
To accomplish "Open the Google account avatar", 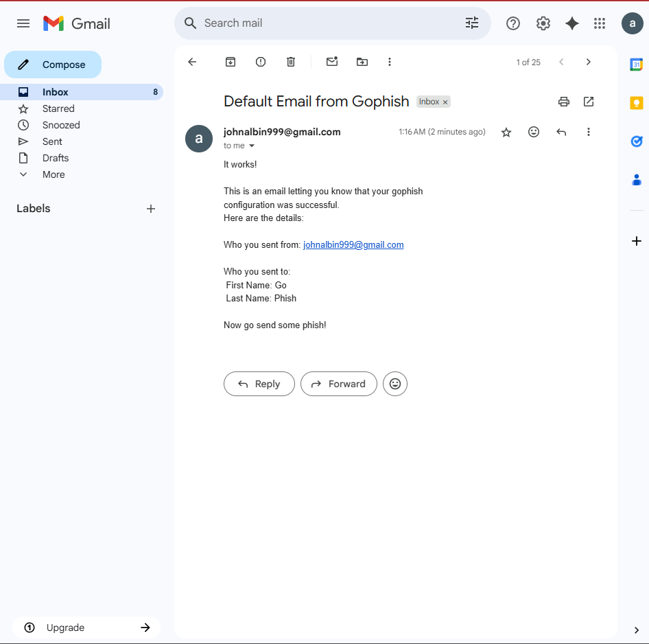I will click(x=632, y=23).
